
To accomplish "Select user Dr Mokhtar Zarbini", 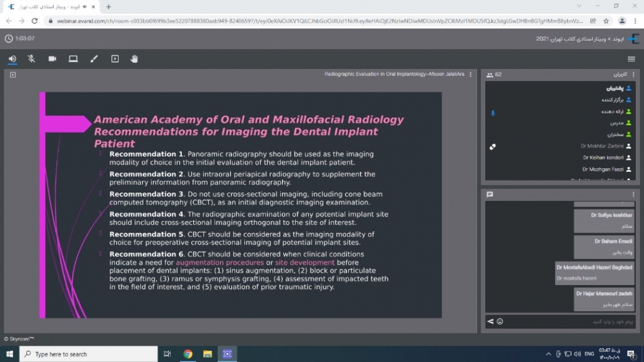I will pyautogui.click(x=606, y=146).
